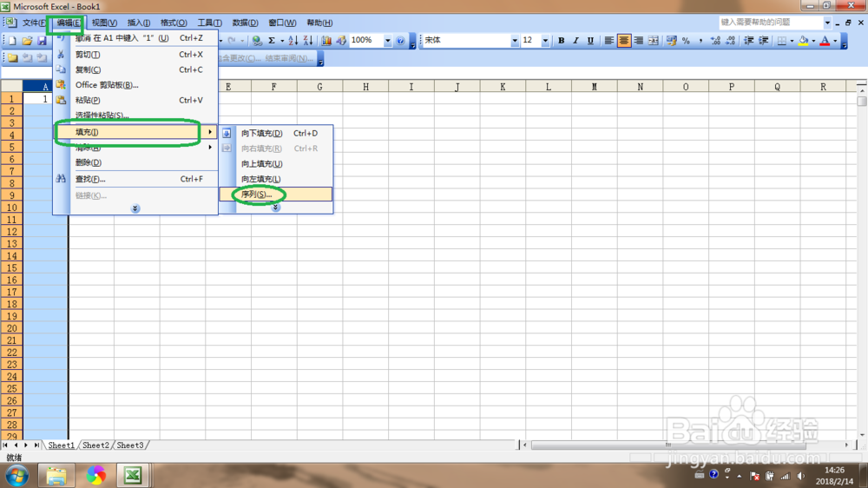Open the Insert menu
Screen dimensions: 868x488
[138, 23]
